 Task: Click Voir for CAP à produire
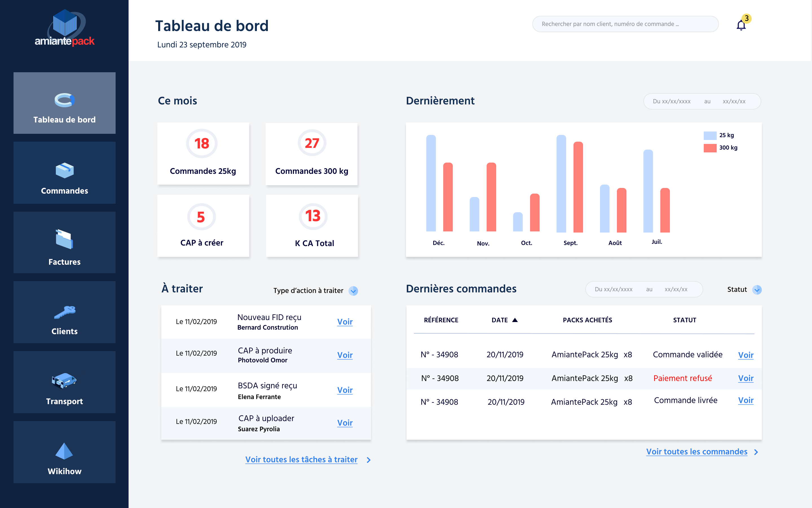(x=345, y=355)
